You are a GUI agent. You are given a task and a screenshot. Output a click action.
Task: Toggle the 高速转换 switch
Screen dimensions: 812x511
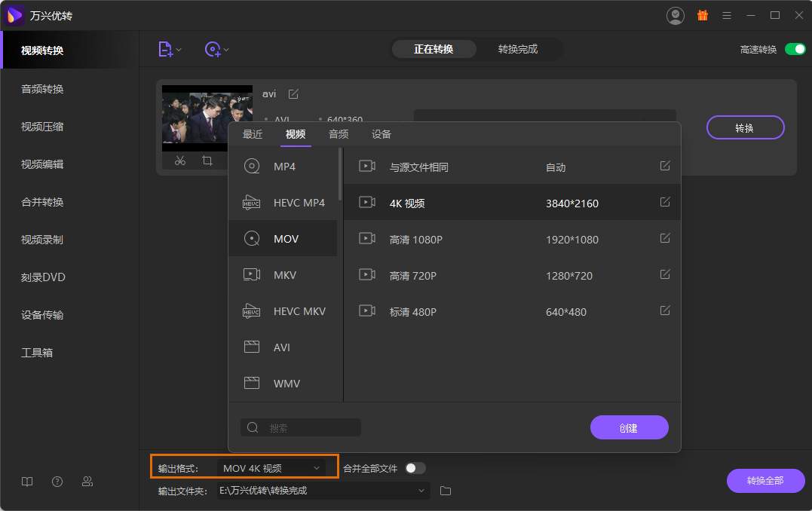(x=795, y=49)
